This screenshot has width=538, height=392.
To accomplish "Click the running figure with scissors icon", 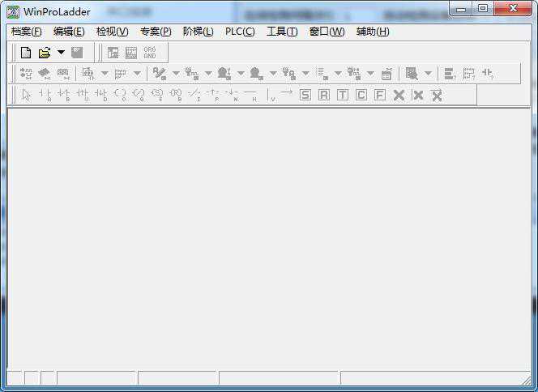I will tap(224, 74).
